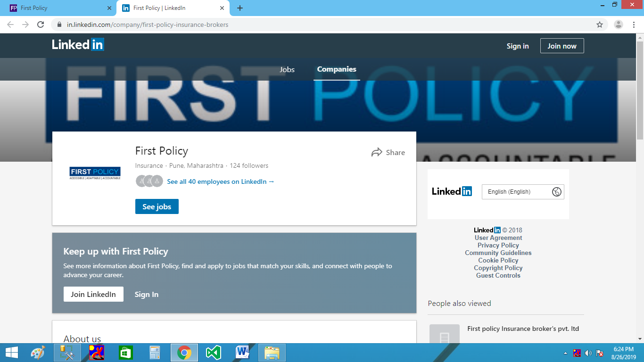Open the Windows Start button

click(11, 353)
